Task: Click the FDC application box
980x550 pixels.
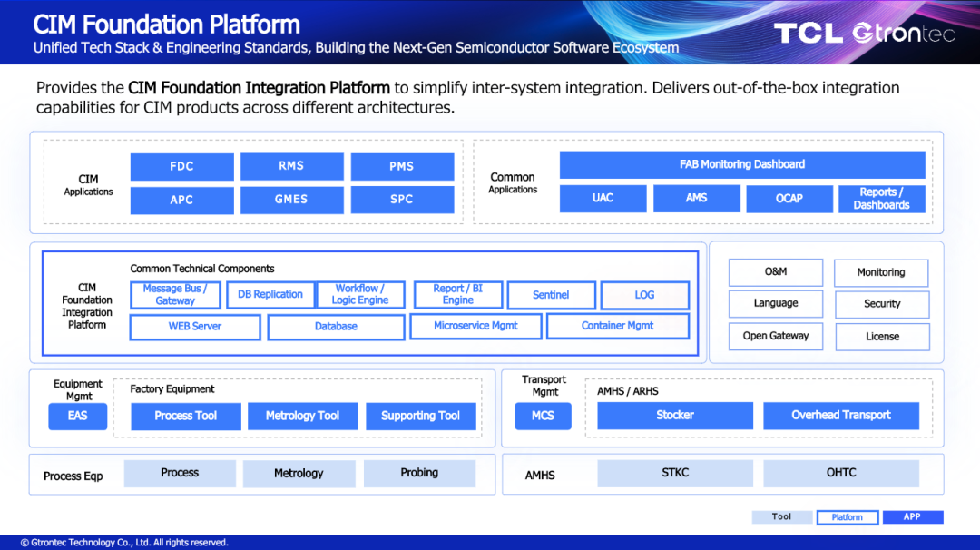Action: [x=181, y=167]
